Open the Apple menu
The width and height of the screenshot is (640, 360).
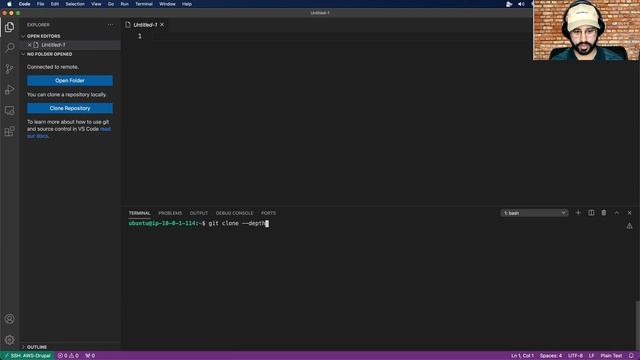pos(9,4)
